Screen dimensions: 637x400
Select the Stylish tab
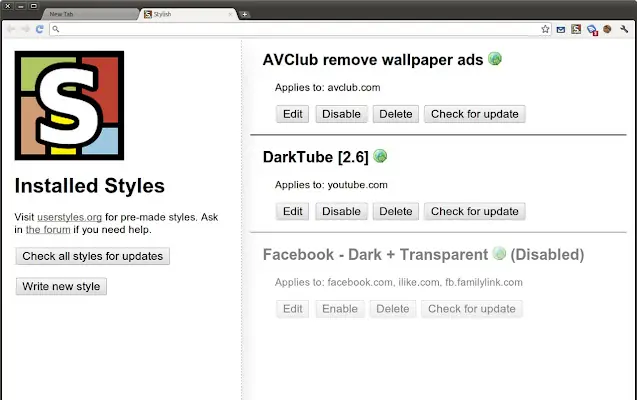coord(187,14)
